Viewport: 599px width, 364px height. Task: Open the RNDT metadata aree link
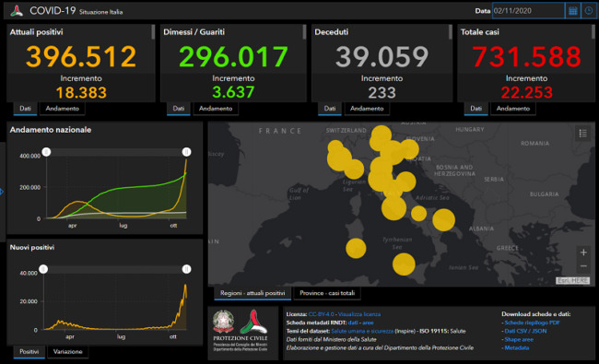coord(368,323)
